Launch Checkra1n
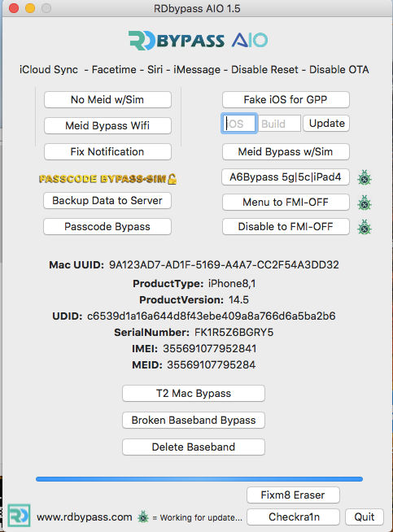Viewport: 393px width, 532px height. pos(293,517)
